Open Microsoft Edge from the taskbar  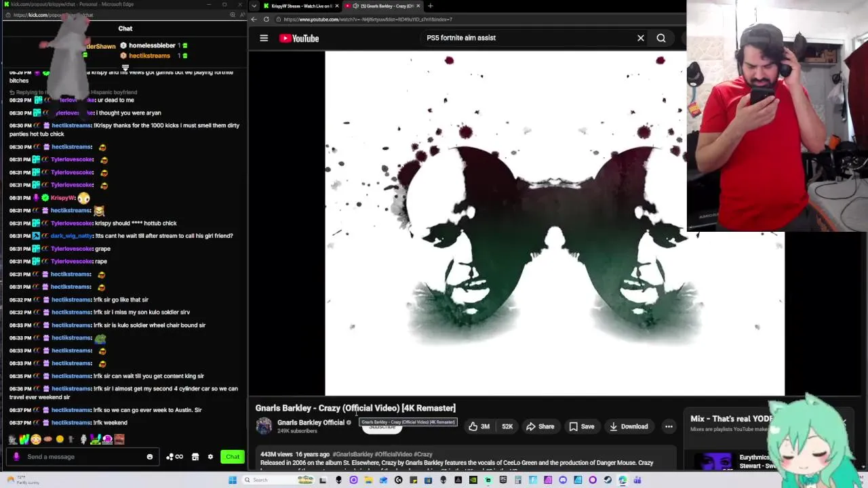click(623, 480)
